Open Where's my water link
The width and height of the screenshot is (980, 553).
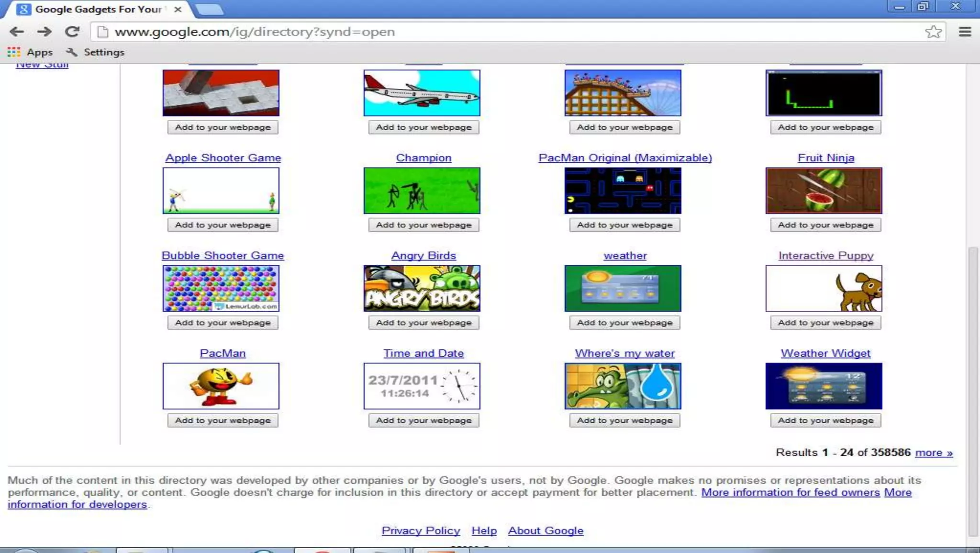624,353
